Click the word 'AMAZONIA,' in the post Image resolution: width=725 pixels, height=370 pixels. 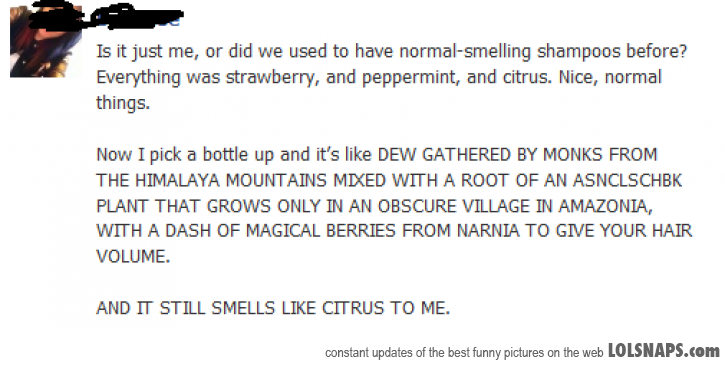[x=605, y=206]
